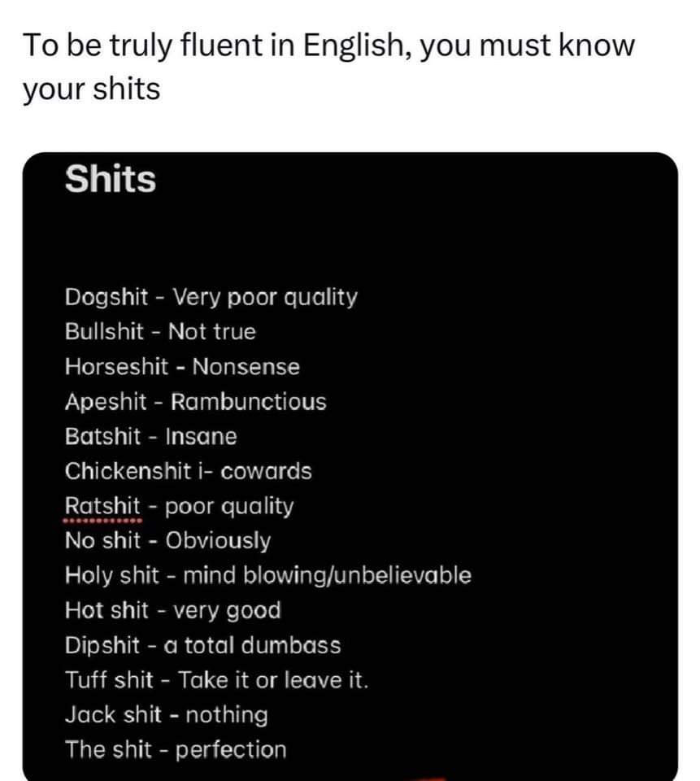Image resolution: width=700 pixels, height=781 pixels.
Task: Click "poor quality" beside Ratshit
Action: point(228,506)
